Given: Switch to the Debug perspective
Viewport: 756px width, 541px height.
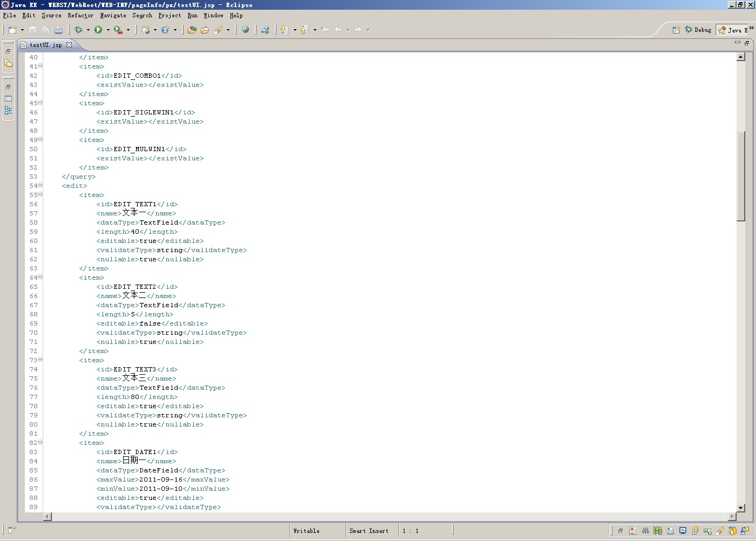Looking at the screenshot, I should tap(698, 30).
